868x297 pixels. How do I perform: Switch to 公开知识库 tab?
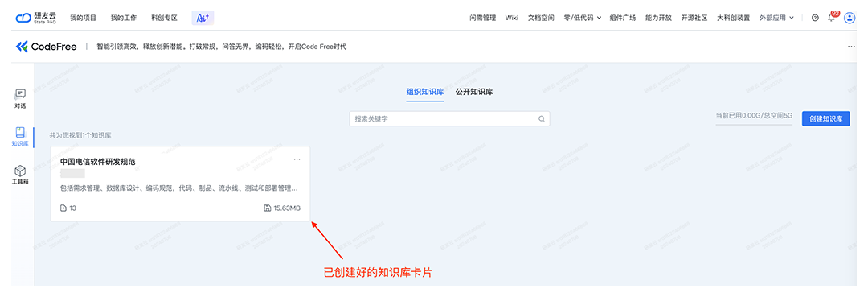coord(474,92)
